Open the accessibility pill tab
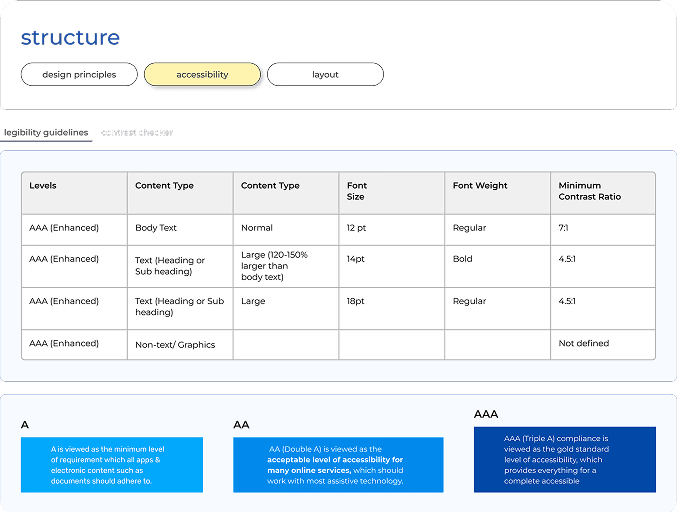The height and width of the screenshot is (512, 677). tap(202, 74)
